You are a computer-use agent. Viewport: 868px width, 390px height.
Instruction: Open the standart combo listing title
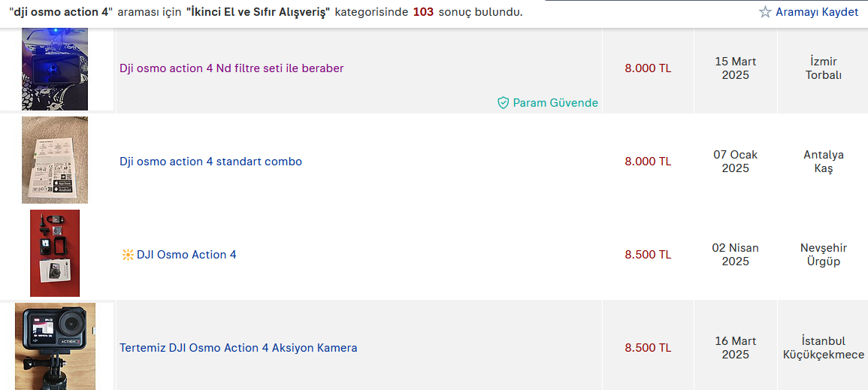[x=210, y=162]
